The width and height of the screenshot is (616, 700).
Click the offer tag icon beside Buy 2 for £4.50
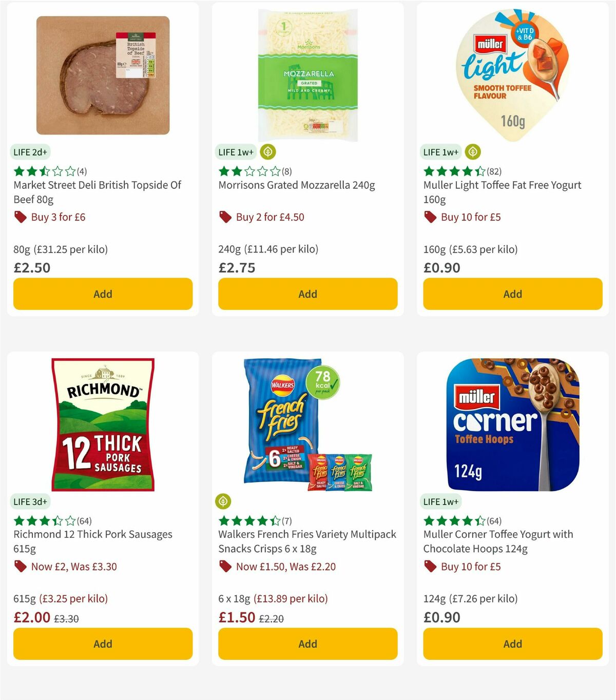(x=225, y=217)
